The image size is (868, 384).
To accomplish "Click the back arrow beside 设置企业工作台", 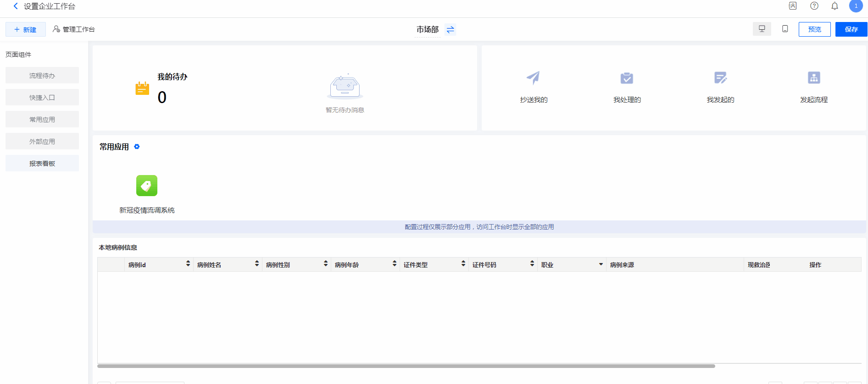I will click(16, 6).
